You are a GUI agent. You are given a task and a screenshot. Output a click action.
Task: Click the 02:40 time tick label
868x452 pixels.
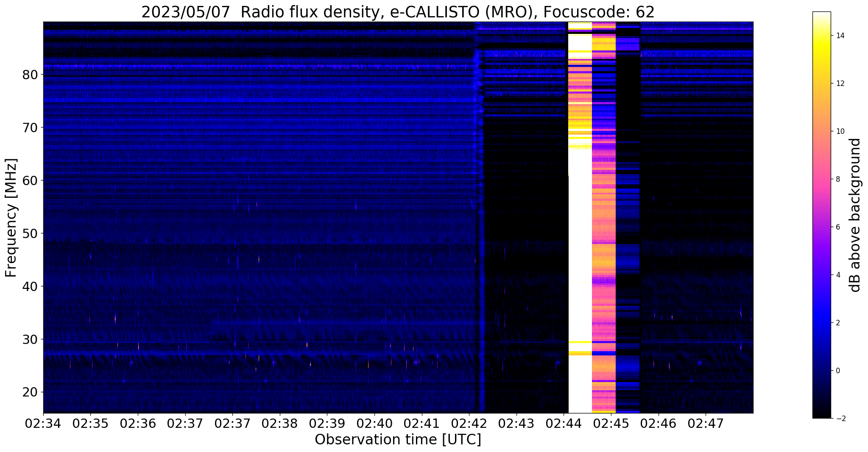pos(374,423)
